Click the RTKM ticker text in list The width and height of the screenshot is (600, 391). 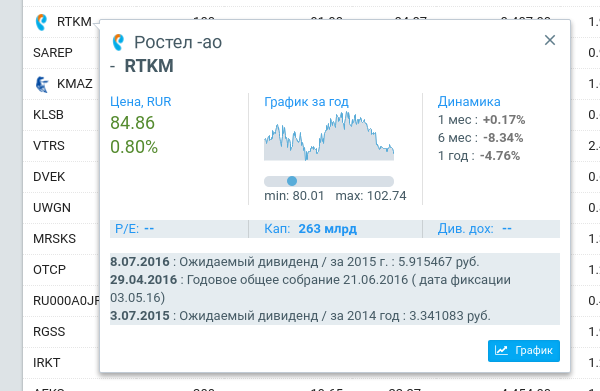(x=74, y=22)
